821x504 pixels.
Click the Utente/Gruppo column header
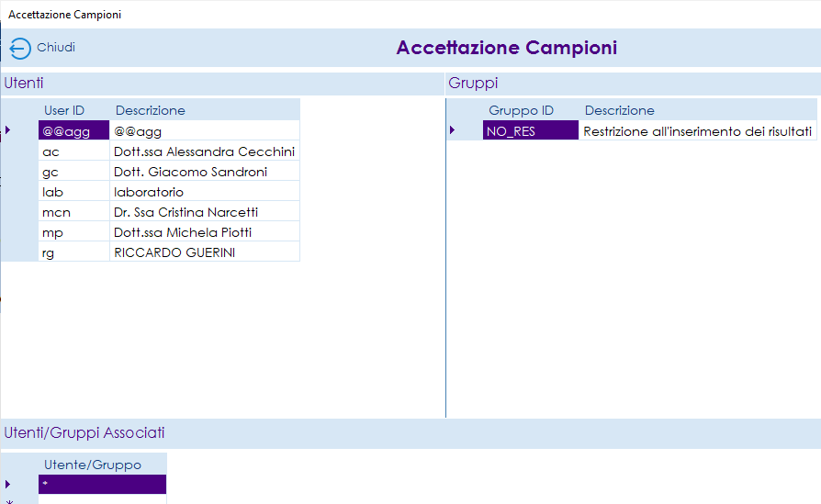tap(103, 465)
